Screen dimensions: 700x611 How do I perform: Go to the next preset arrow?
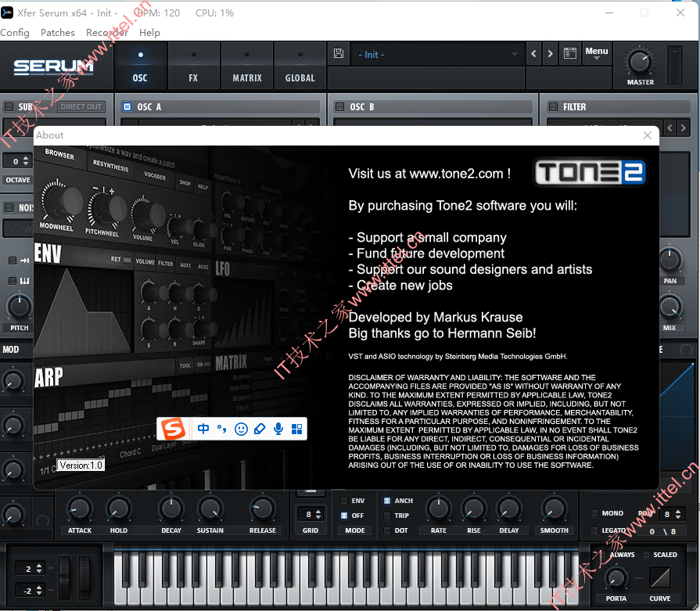pyautogui.click(x=551, y=54)
